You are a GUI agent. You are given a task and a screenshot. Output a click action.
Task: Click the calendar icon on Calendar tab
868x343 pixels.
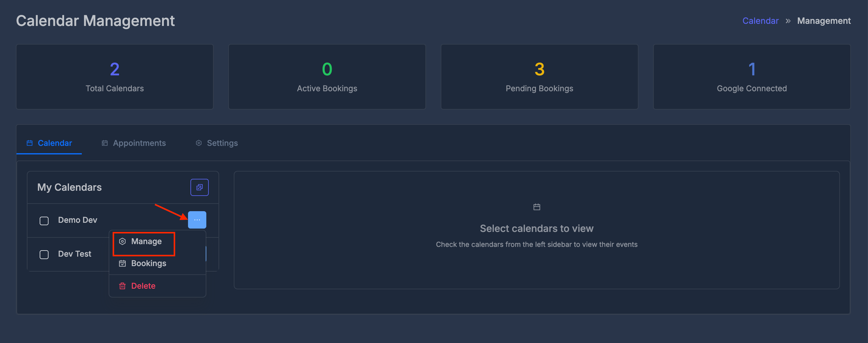(x=30, y=143)
